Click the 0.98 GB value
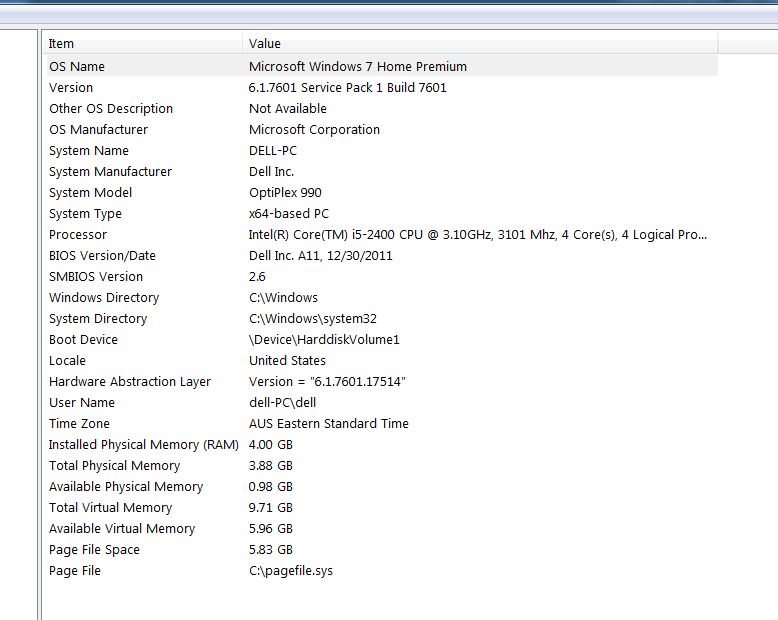 pos(270,487)
